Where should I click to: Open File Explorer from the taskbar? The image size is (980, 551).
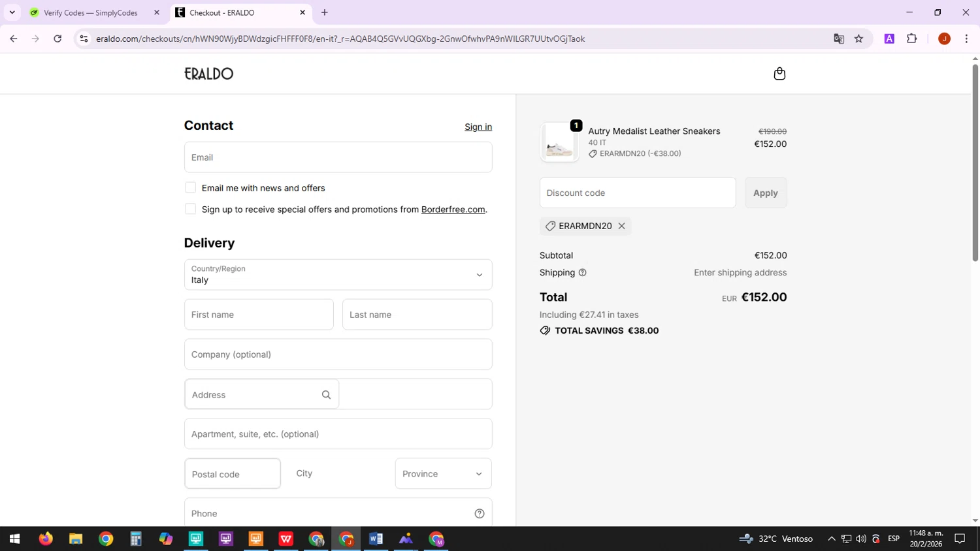pyautogui.click(x=76, y=539)
